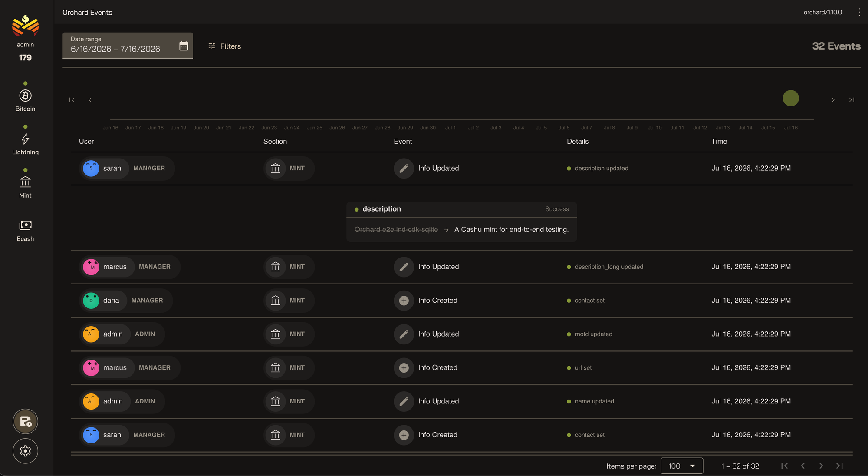Click the User column header
The height and width of the screenshot is (476, 868).
[86, 142]
